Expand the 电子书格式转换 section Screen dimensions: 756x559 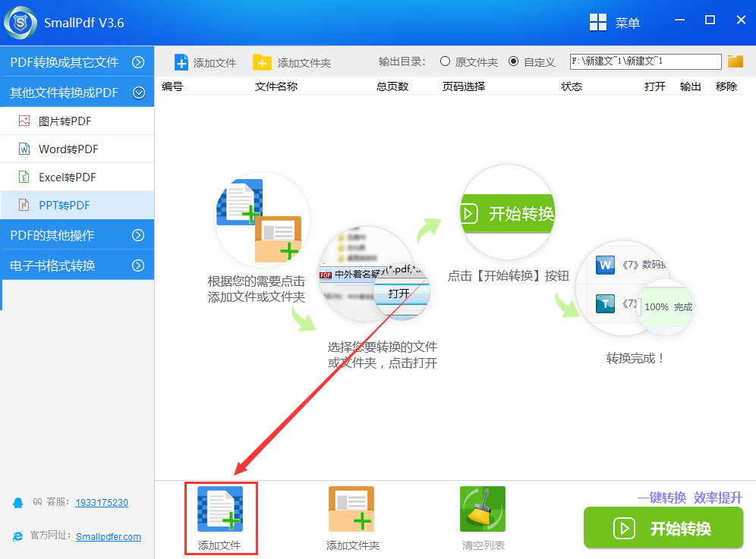pos(77,265)
